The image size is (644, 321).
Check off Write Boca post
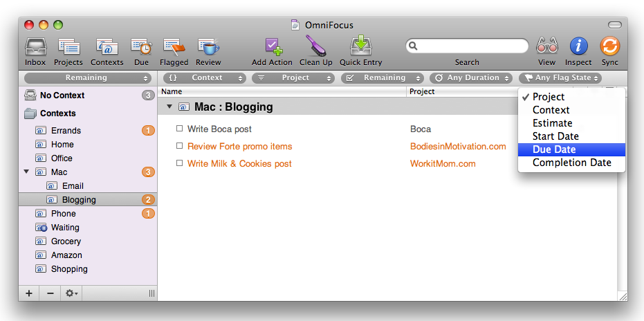(179, 129)
